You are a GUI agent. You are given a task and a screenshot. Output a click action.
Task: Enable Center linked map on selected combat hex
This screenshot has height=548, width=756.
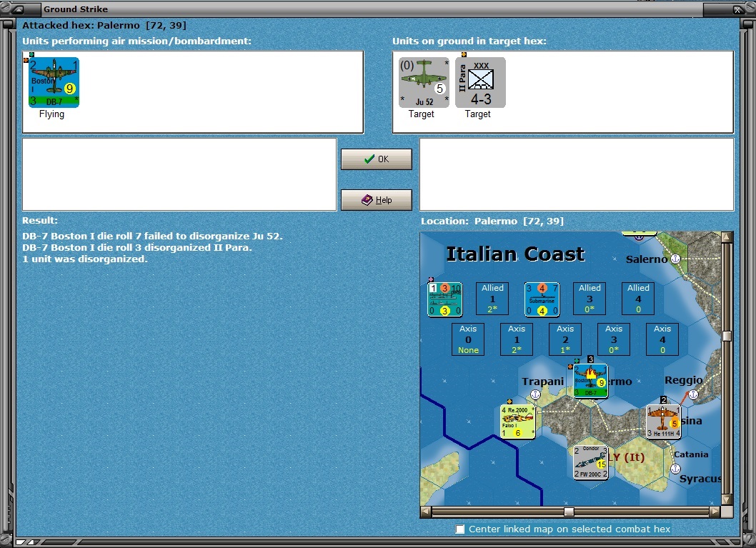pos(460,529)
